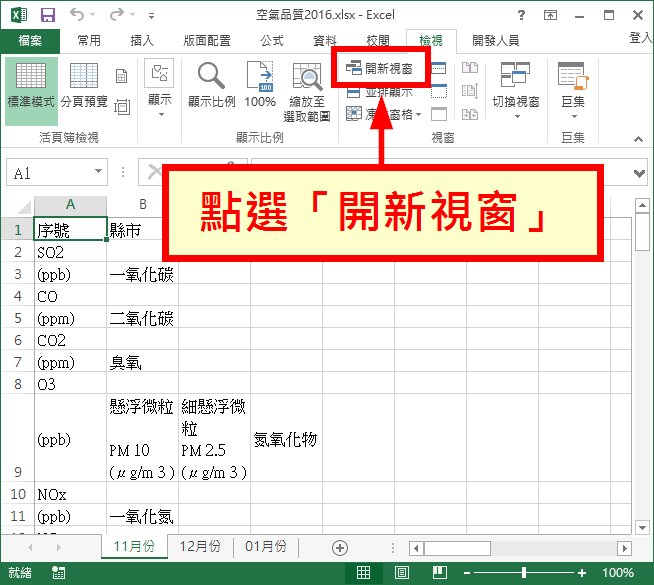This screenshot has height=585, width=654.
Task: Select row 5 header
Action: pyautogui.click(x=18, y=318)
